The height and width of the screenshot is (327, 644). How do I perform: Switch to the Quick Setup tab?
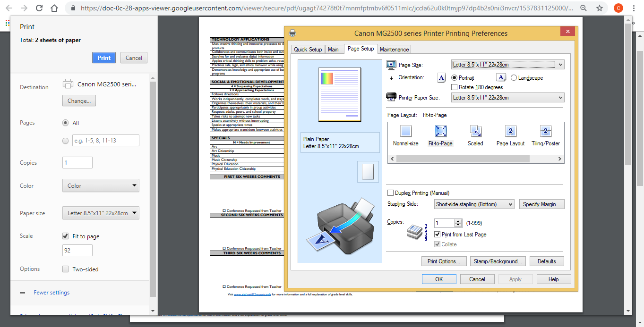pyautogui.click(x=308, y=50)
